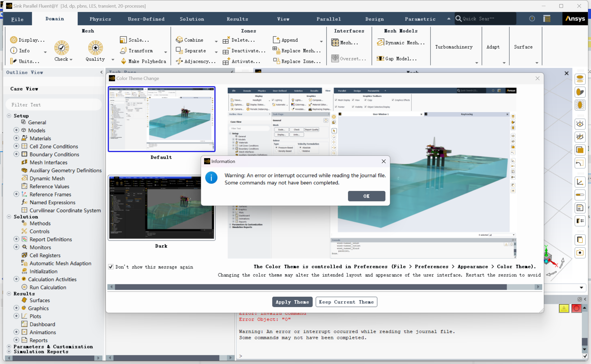Switch to the Physics tab
This screenshot has height=364, width=591.
(100, 19)
